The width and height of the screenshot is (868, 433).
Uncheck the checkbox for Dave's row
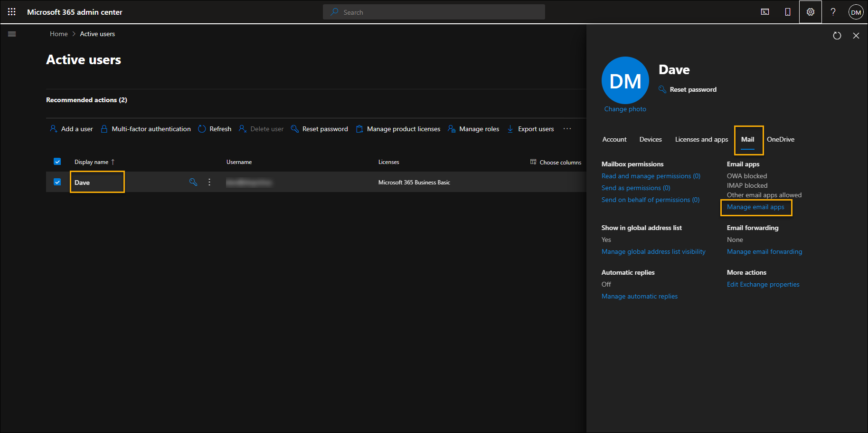[x=57, y=182]
